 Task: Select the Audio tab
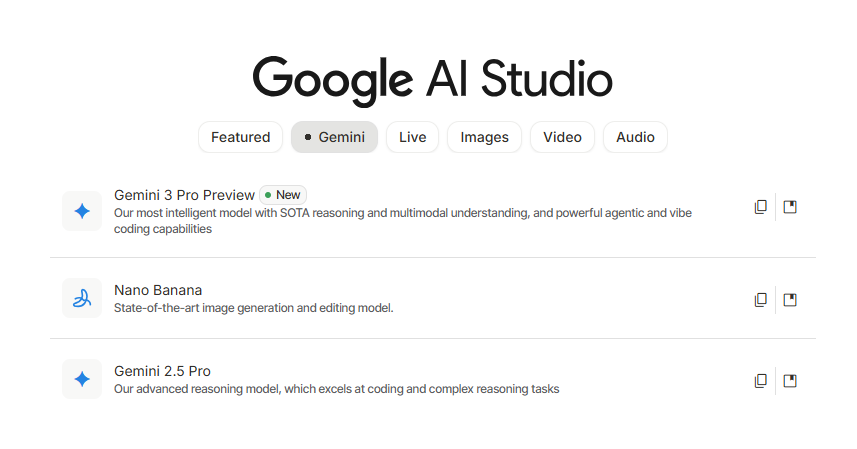[635, 137]
